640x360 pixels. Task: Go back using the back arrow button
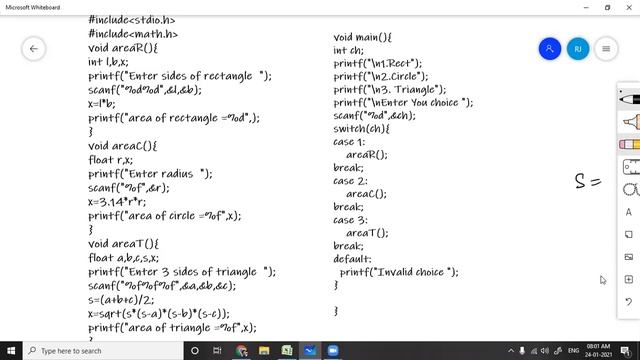[x=33, y=49]
